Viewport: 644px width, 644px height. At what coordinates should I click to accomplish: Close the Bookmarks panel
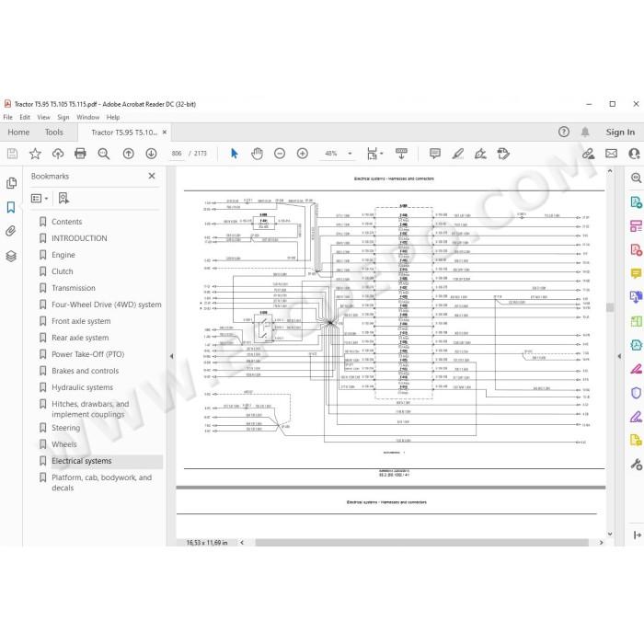(x=152, y=176)
